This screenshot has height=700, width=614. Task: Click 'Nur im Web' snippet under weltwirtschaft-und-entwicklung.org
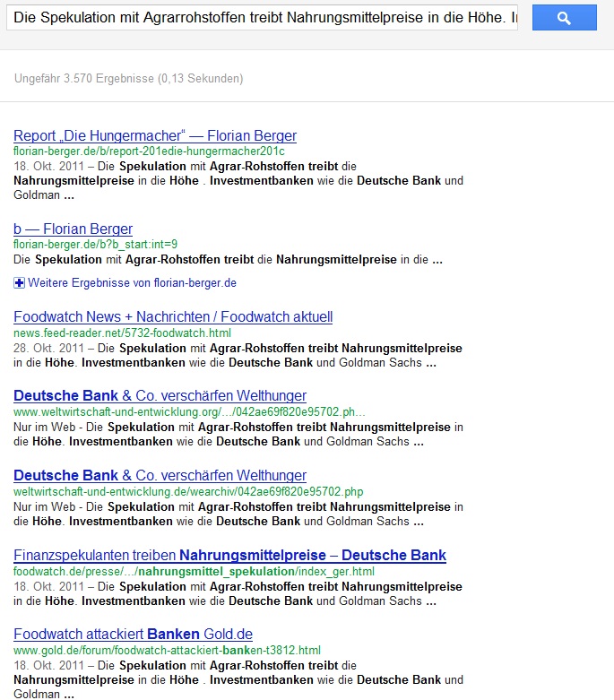point(238,435)
